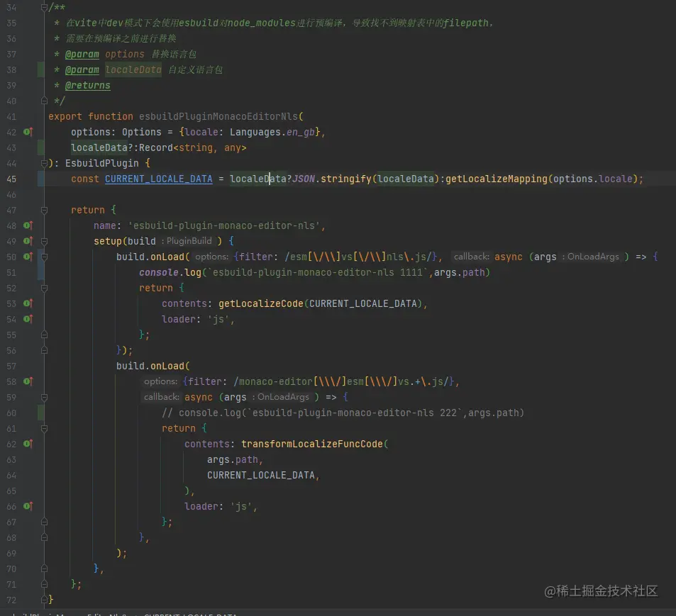Click gutter marker icon on line 50
Viewport: 676px width, 616px height.
[x=28, y=257]
